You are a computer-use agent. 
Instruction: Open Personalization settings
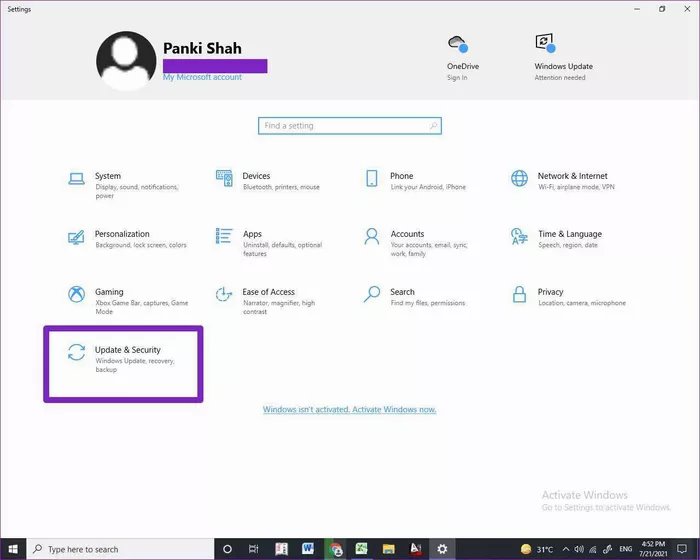point(127,239)
